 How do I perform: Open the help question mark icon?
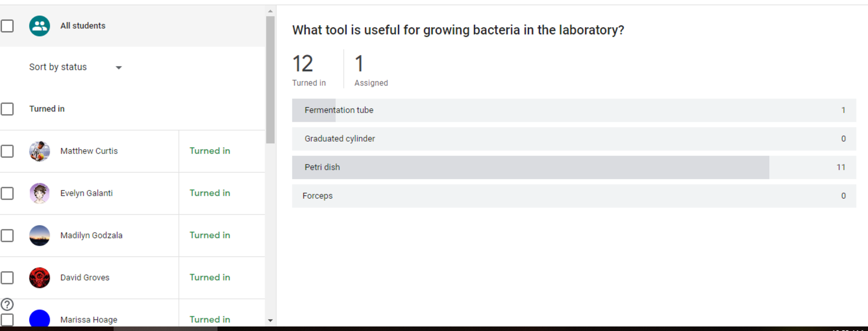pyautogui.click(x=7, y=304)
